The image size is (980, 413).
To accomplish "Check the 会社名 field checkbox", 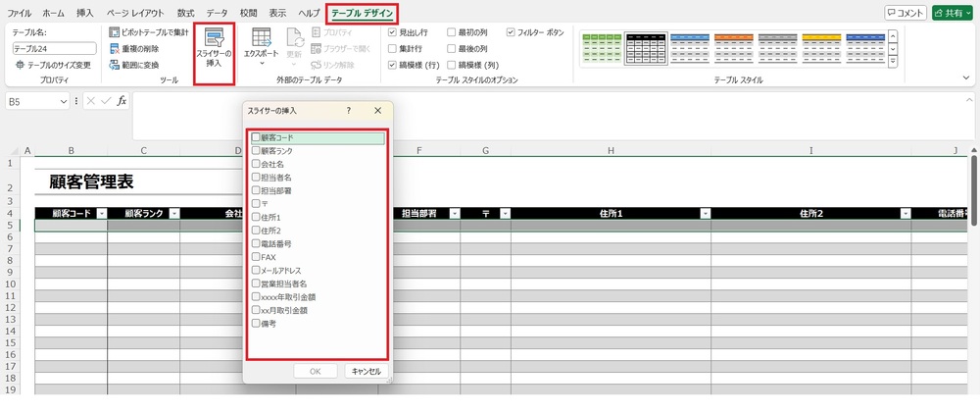I will pyautogui.click(x=256, y=165).
